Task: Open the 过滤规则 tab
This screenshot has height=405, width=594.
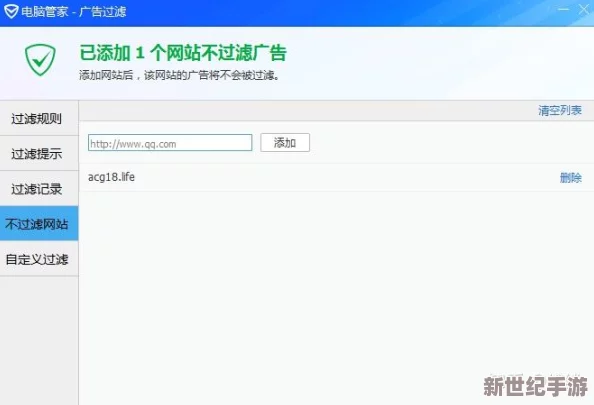Action: (x=39, y=119)
